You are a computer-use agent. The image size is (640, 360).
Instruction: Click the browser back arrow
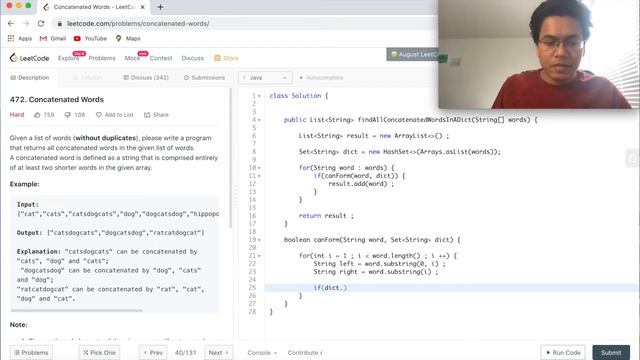click(x=11, y=24)
